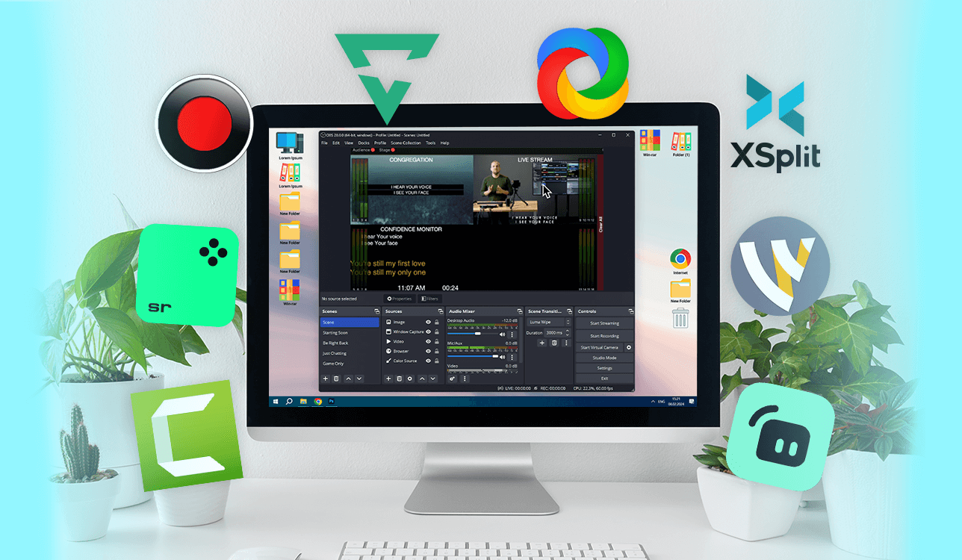Adjust the Duration 3000 ms spinner arrows

click(x=568, y=332)
